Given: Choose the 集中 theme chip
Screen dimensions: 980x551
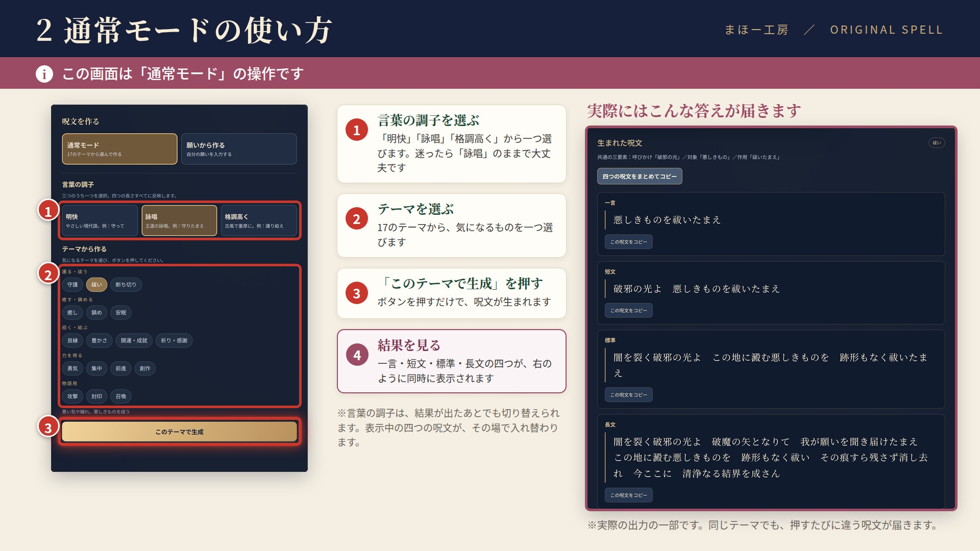Looking at the screenshot, I should click(x=96, y=368).
